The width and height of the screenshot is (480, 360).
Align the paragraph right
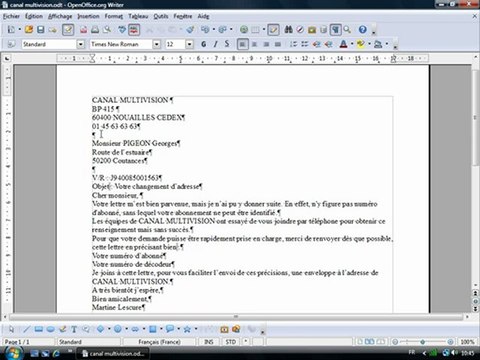coord(266,44)
